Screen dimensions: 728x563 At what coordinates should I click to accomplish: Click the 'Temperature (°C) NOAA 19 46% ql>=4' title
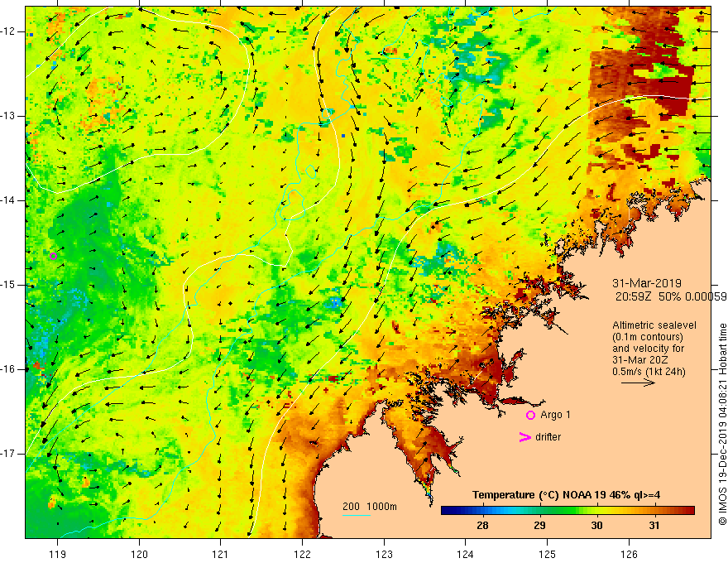coord(566,495)
